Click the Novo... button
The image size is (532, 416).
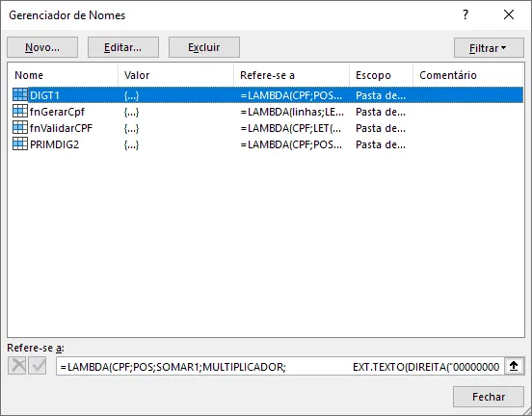(x=42, y=47)
